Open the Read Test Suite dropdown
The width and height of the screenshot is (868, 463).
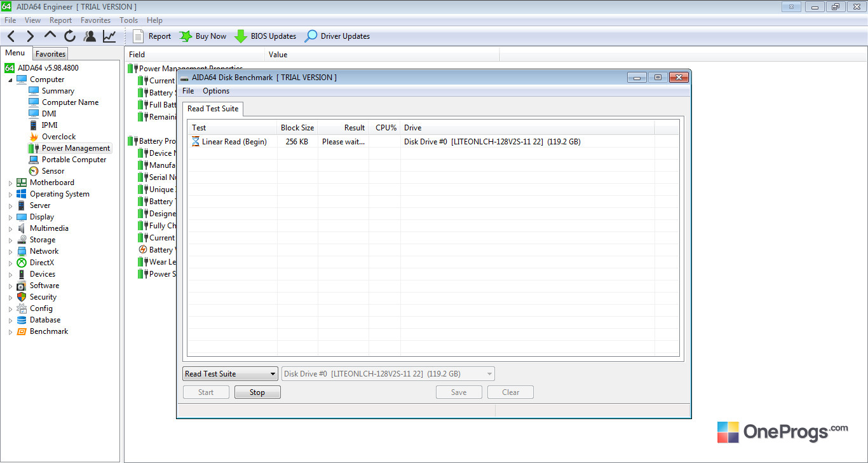[x=231, y=374]
